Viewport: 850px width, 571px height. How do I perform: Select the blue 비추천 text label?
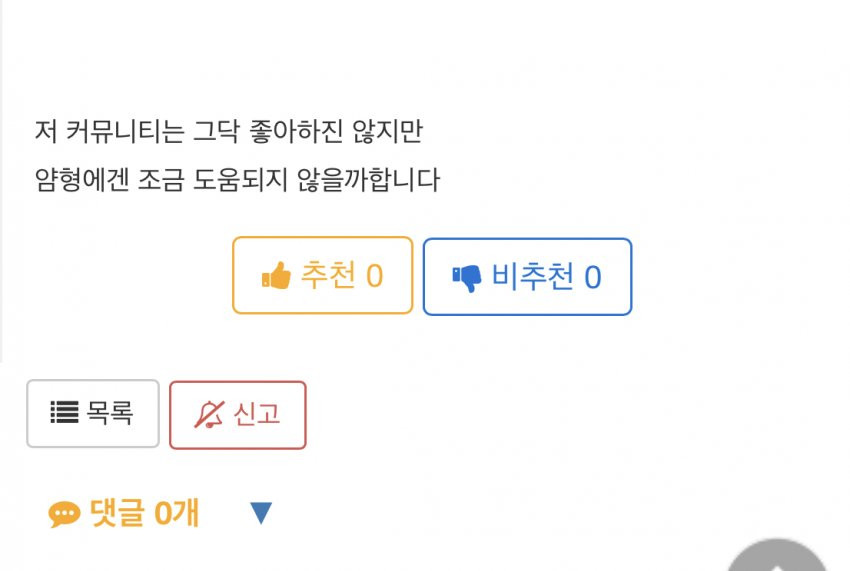[x=532, y=276]
